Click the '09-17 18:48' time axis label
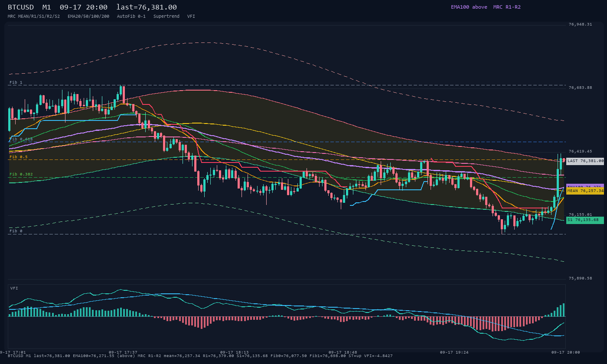The image size is (607, 364). pyautogui.click(x=343, y=352)
